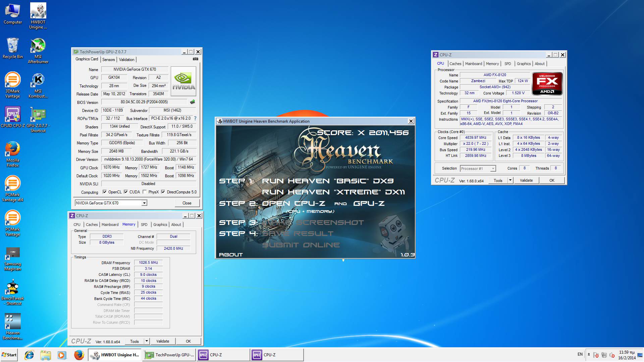Launch Mozilla Firefox desktop icon
This screenshot has width=644, height=362.
click(13, 155)
